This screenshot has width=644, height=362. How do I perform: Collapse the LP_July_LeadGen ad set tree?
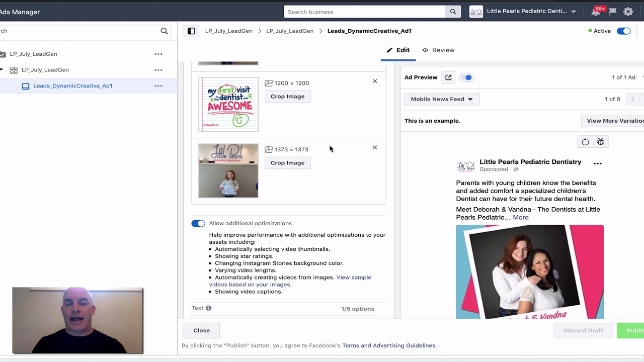click(x=2, y=70)
